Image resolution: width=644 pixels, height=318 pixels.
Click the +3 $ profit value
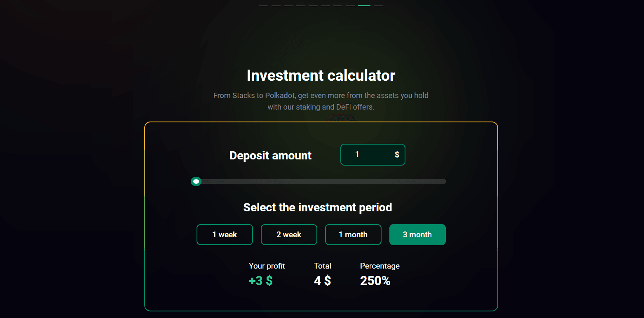pyautogui.click(x=260, y=281)
